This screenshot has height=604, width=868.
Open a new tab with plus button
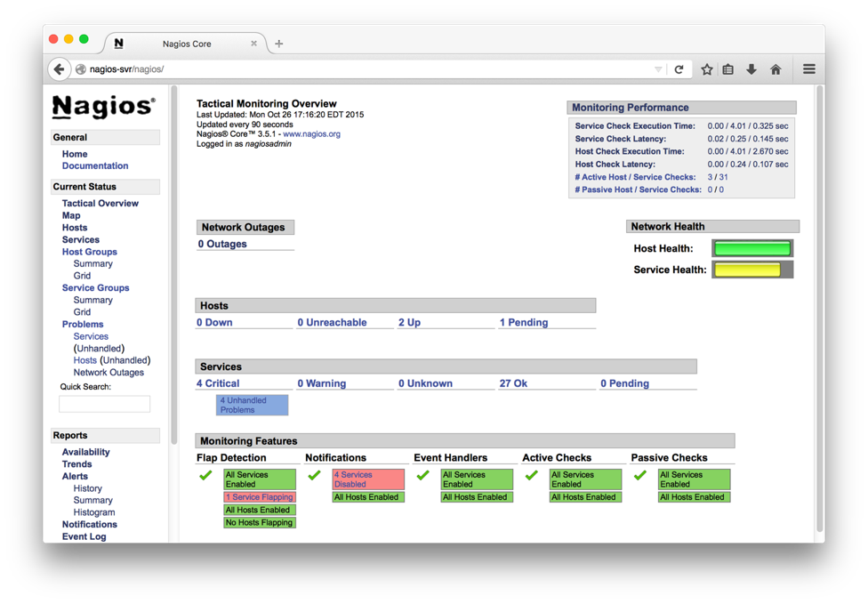point(279,44)
